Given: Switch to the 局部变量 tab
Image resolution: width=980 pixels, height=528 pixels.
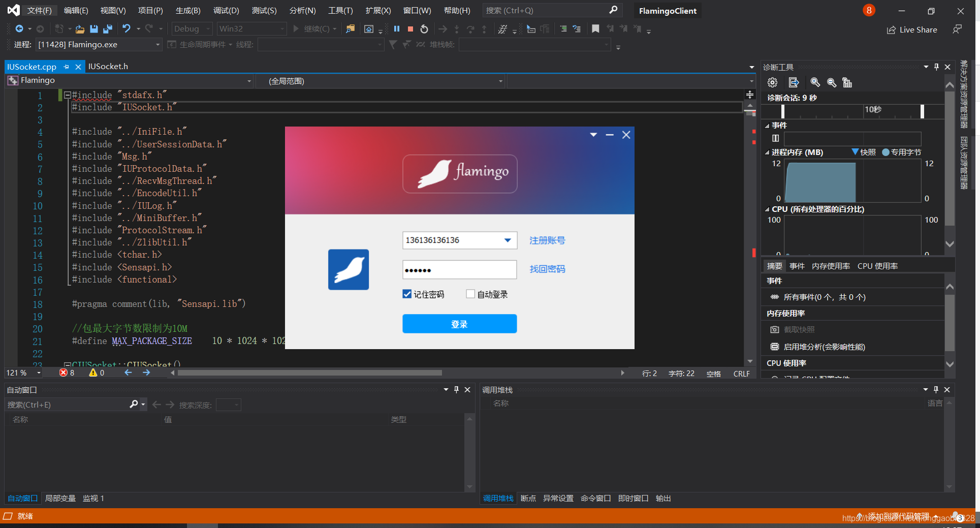Looking at the screenshot, I should (60, 499).
